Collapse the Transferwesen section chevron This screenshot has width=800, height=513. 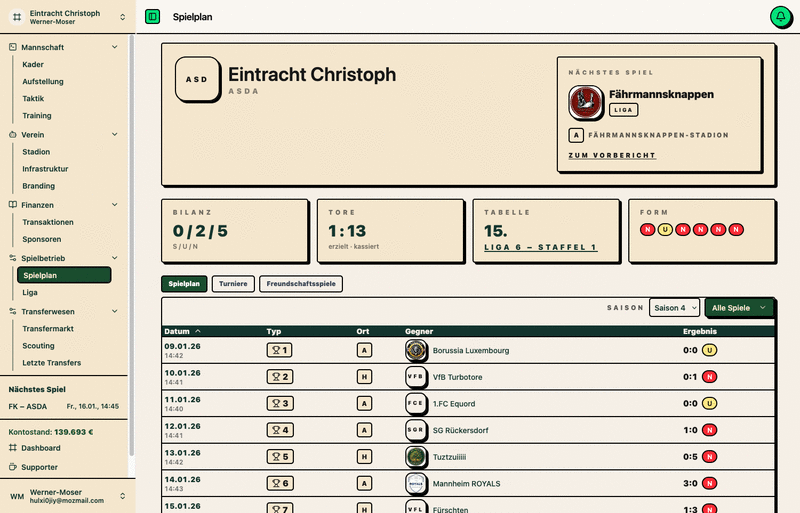point(114,311)
